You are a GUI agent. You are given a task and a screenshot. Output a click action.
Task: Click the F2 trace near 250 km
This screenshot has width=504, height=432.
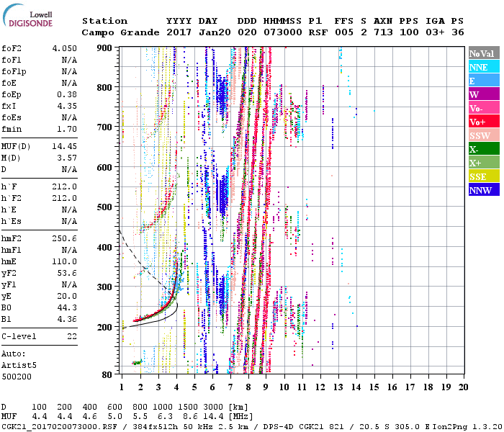tap(165, 307)
